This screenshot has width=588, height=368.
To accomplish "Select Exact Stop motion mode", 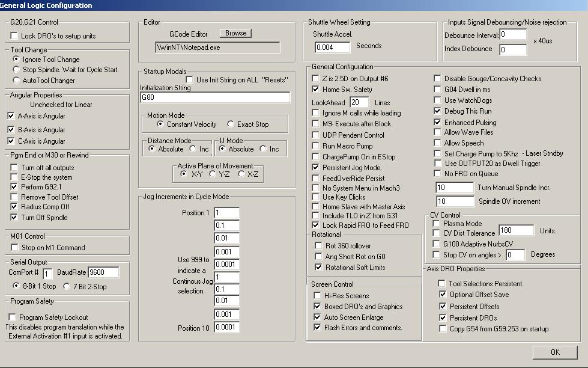I will pyautogui.click(x=232, y=123).
